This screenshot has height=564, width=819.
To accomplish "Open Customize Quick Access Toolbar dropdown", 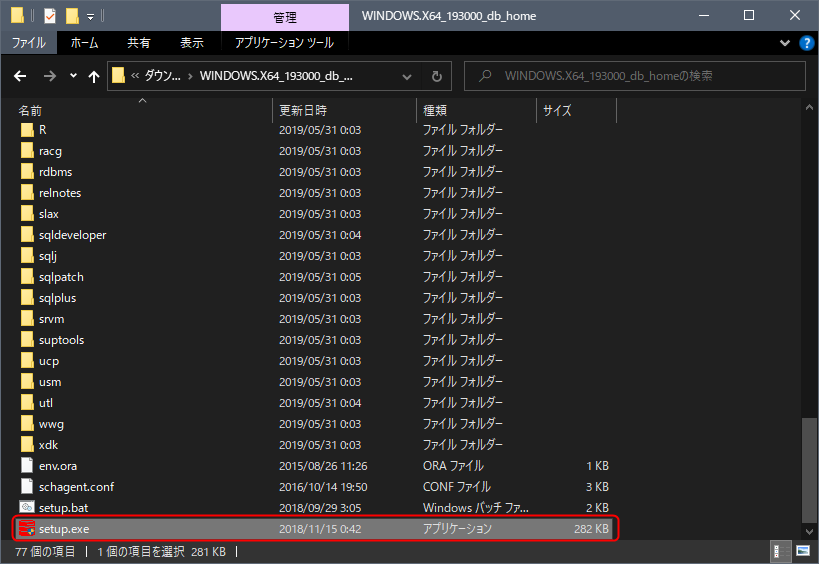I will coord(90,17).
